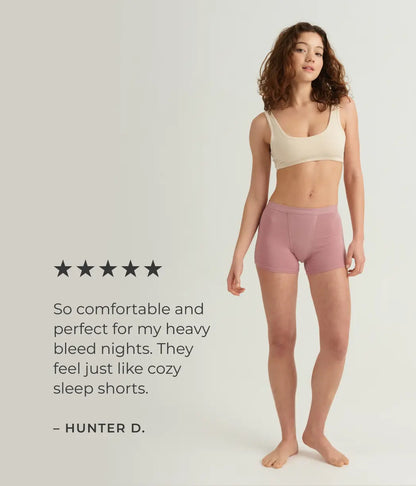The width and height of the screenshot is (416, 486).
Task: Click the "perfect for my heavy" text line
Action: point(132,330)
